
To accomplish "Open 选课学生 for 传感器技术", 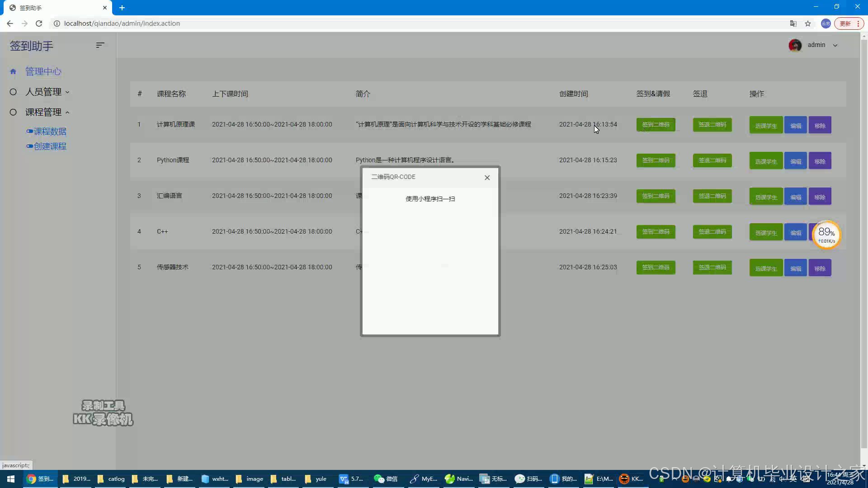I will click(766, 268).
